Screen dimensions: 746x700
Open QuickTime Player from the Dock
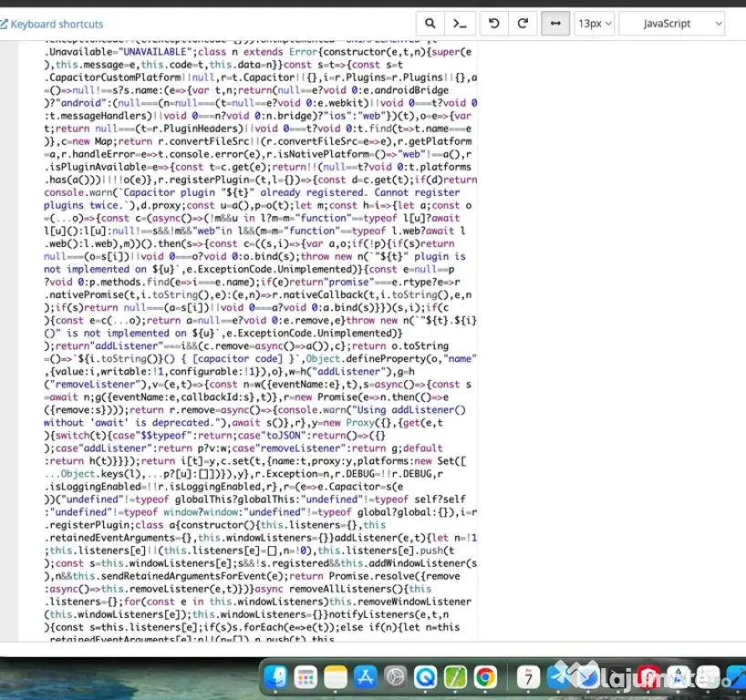[x=425, y=677]
